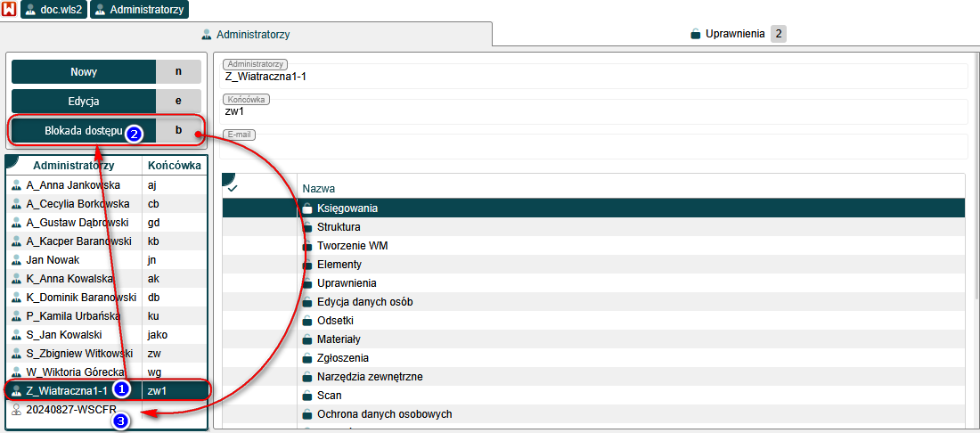980x433 pixels.
Task: Sort by Końcówka column header
Action: (175, 166)
